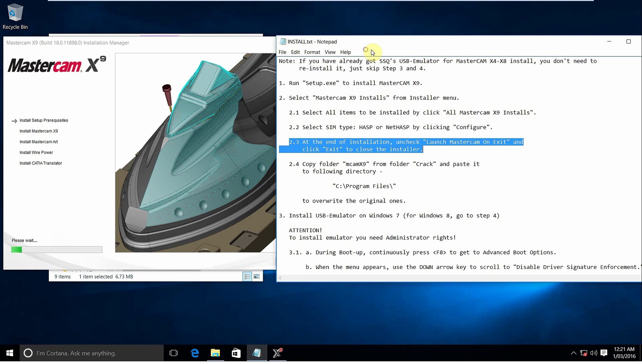Click the installer progress bar
The height and width of the screenshot is (364, 642).
click(x=57, y=250)
